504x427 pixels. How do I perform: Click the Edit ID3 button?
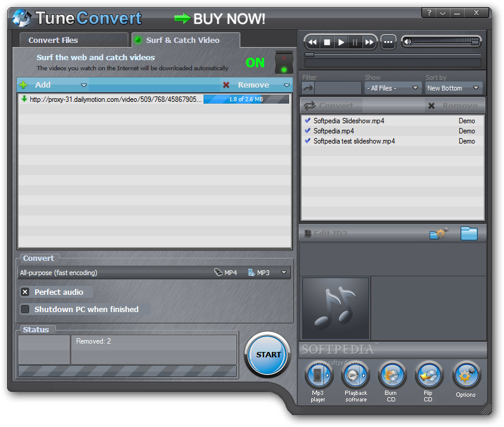[326, 233]
